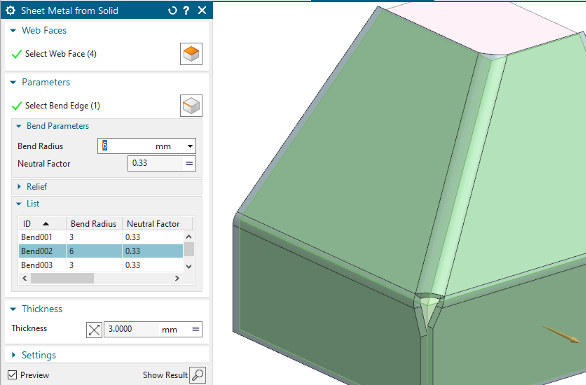The height and width of the screenshot is (385, 586).
Task: Select the Bend001 row
Action: 101,237
